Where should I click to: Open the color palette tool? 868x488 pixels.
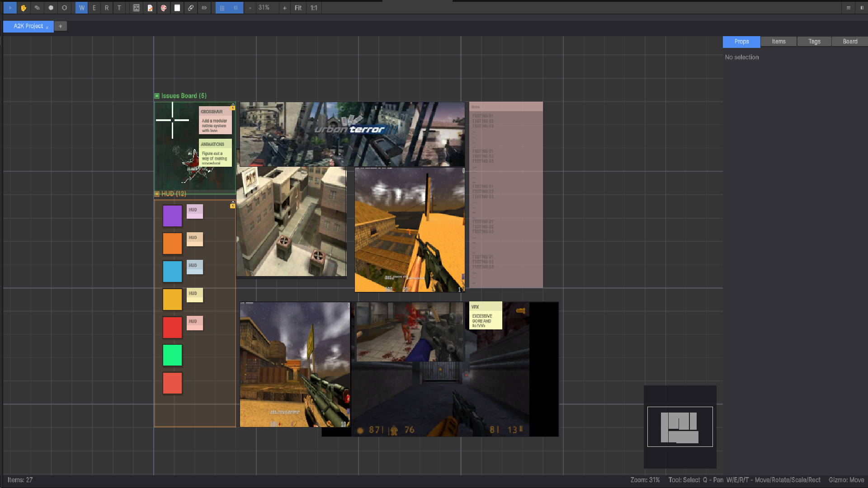coord(164,8)
